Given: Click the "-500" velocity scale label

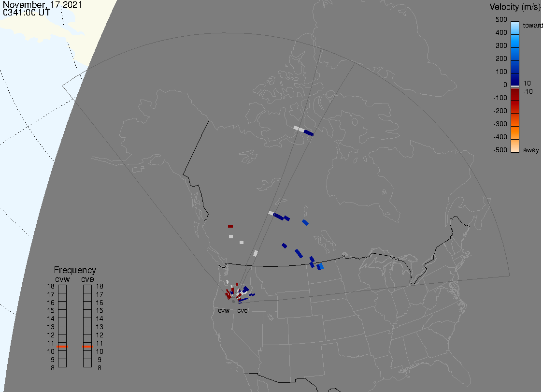Looking at the screenshot, I should [500, 150].
